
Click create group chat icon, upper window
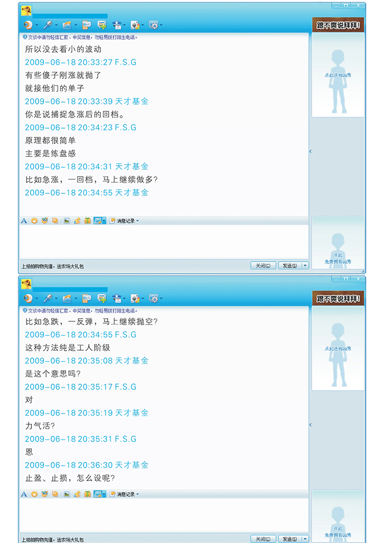pyautogui.click(x=102, y=25)
